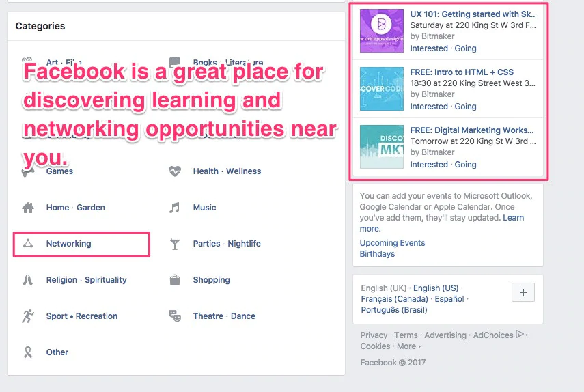
Task: Open the Spirituality category link
Action: point(106,279)
